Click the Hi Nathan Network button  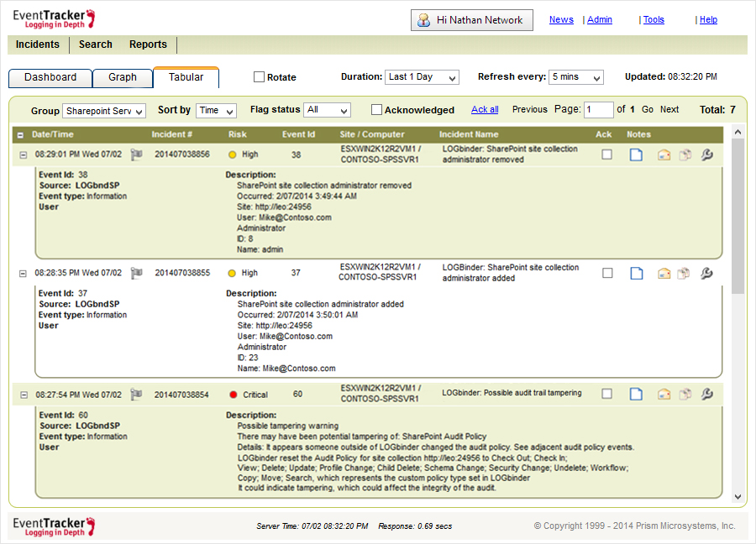(472, 20)
